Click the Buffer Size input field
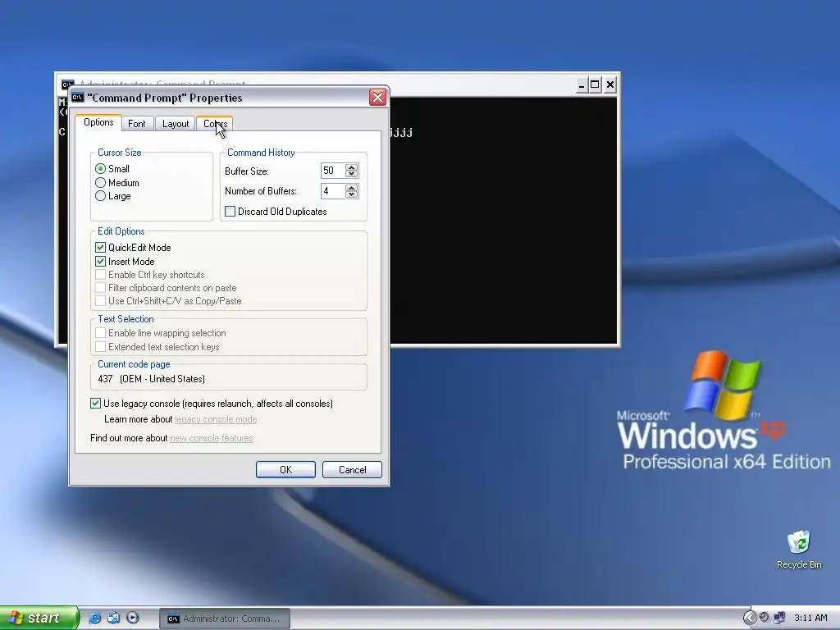Image resolution: width=840 pixels, height=630 pixels. (x=333, y=171)
